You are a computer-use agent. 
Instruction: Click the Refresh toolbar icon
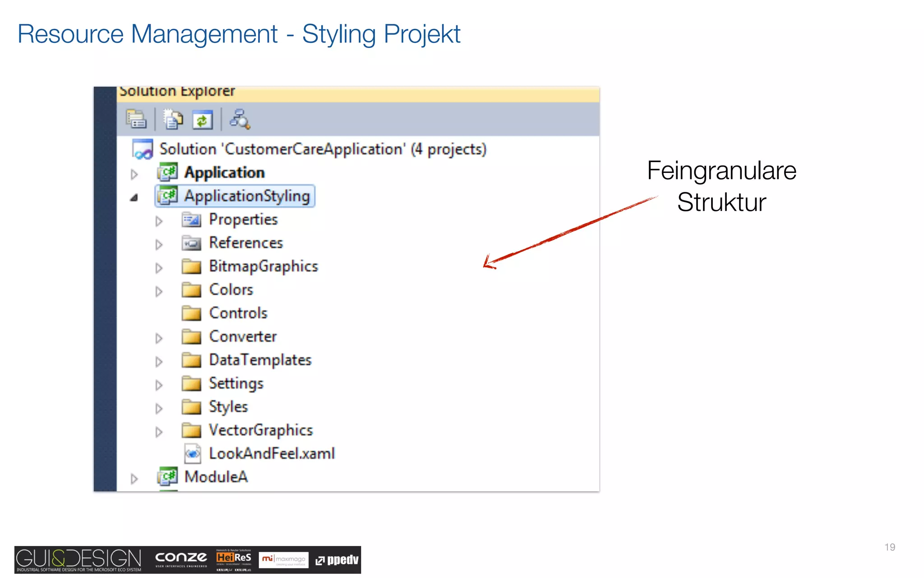(203, 120)
